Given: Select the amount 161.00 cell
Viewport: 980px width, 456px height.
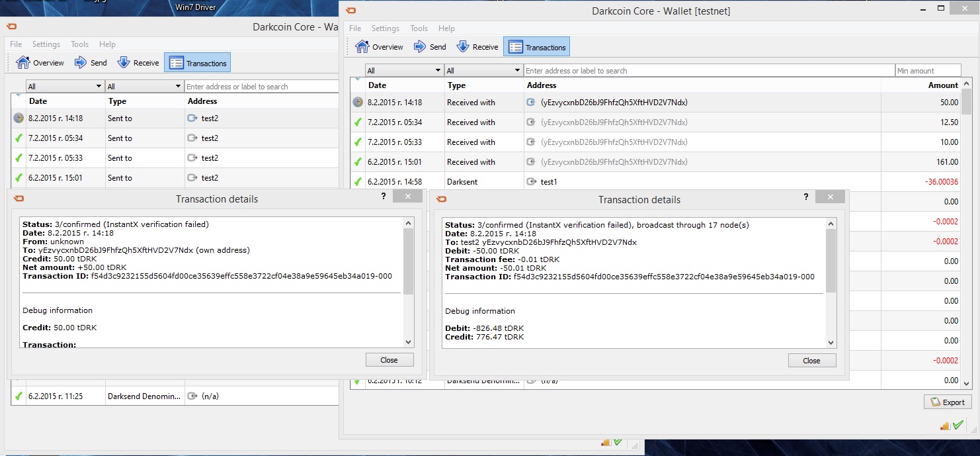Looking at the screenshot, I should tap(921, 161).
